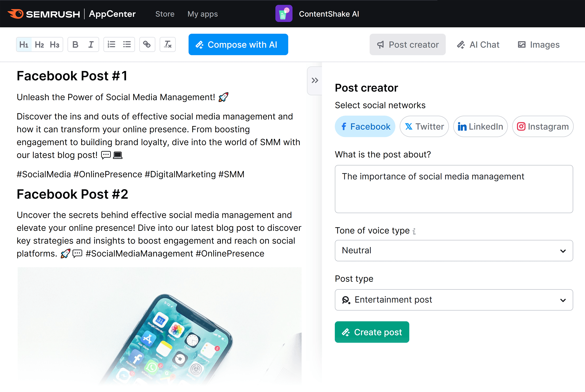The image size is (585, 392).
Task: Collapse the right side panel
Action: (x=315, y=80)
